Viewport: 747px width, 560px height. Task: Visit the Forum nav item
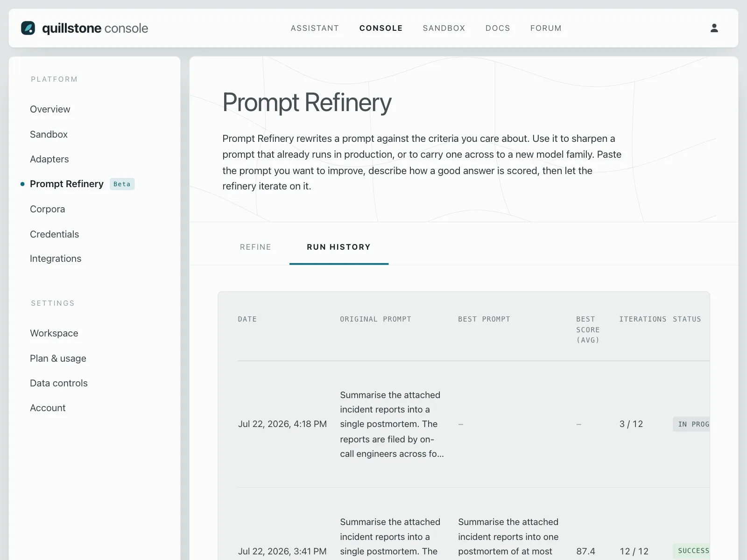546,28
